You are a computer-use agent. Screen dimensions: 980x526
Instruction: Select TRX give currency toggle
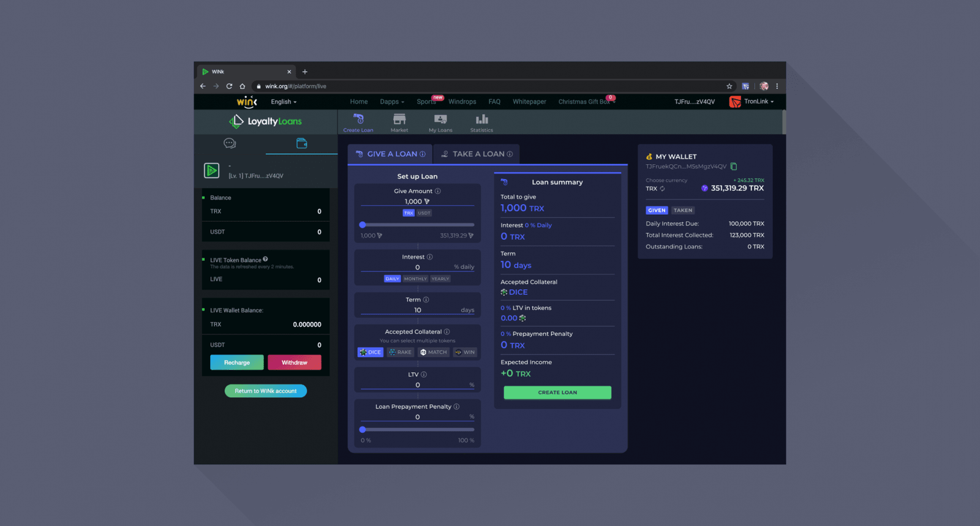click(x=409, y=213)
